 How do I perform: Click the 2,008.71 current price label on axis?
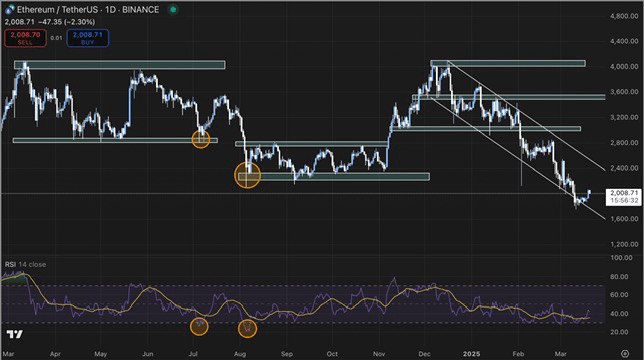click(623, 196)
